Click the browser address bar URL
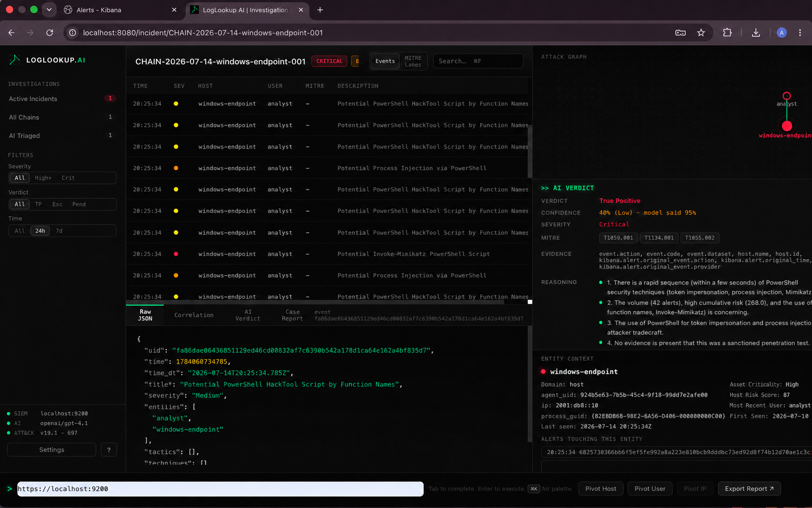Screen dimensions: 812x508 (x=203, y=33)
